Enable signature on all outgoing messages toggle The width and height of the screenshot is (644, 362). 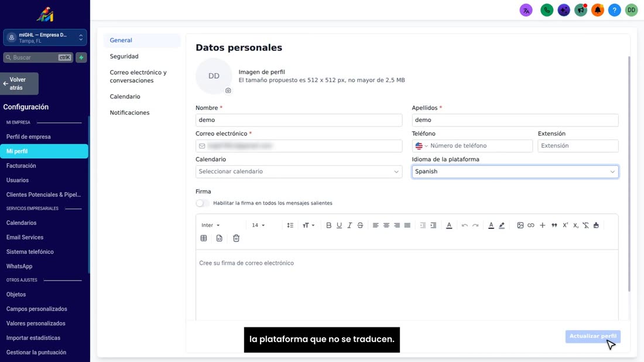coord(202,203)
